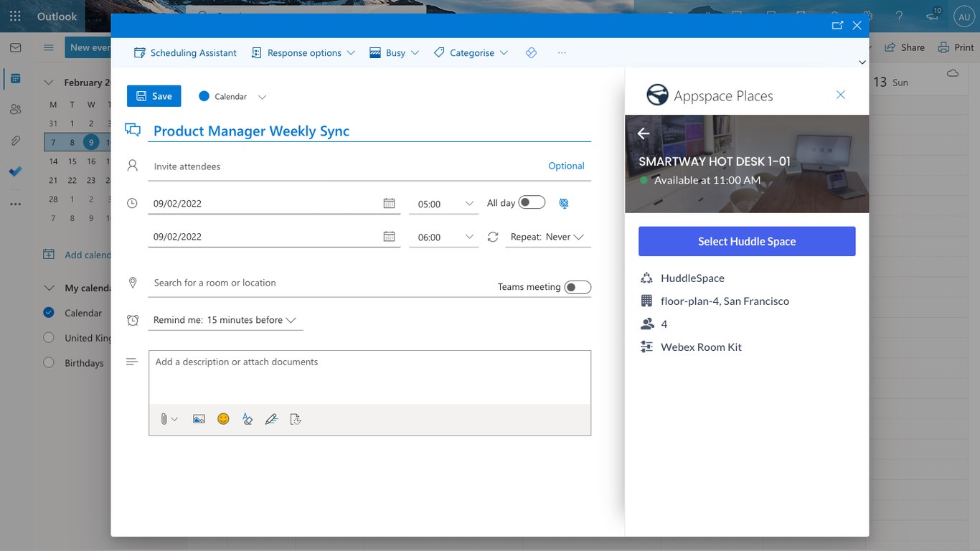Click the floor-plan-4, San Francisco text
The height and width of the screenshot is (551, 980).
pyautogui.click(x=725, y=301)
